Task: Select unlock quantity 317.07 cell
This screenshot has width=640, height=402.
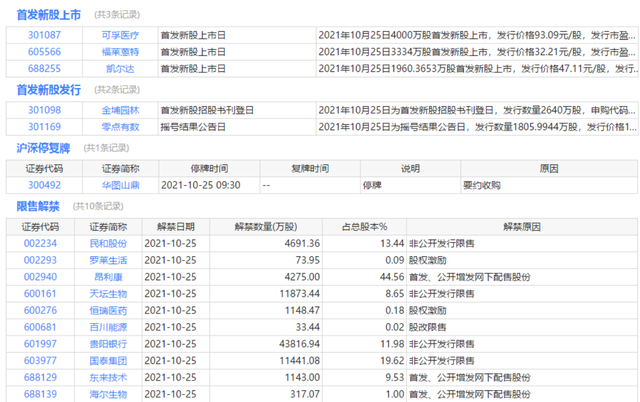Action: 266,394
